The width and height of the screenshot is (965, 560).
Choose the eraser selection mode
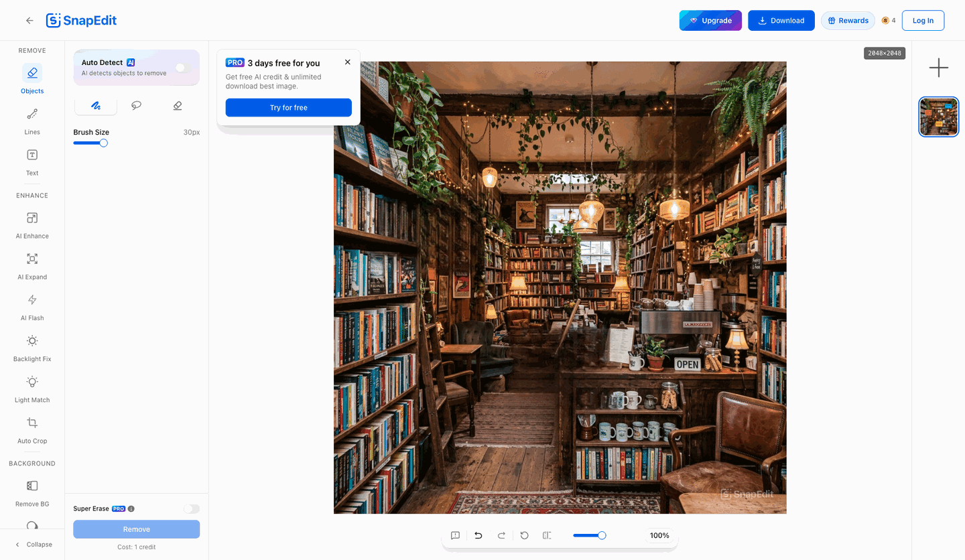point(178,106)
